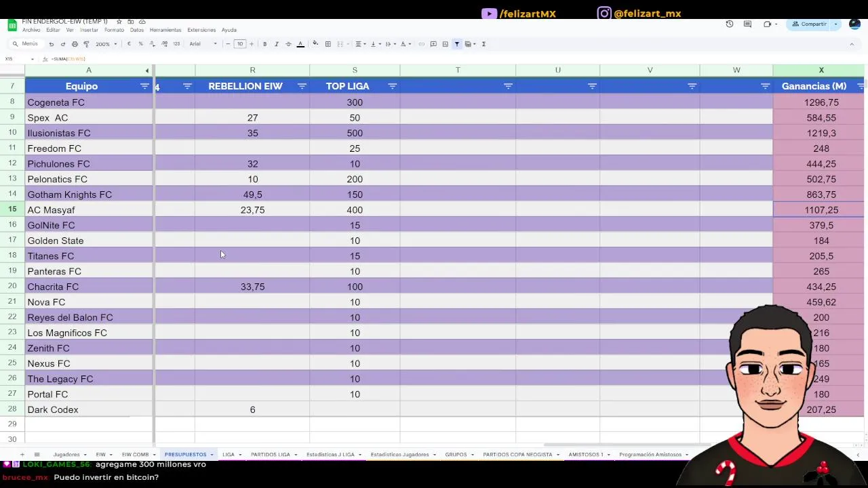
Task: Click the redo arrow icon
Action: click(63, 44)
